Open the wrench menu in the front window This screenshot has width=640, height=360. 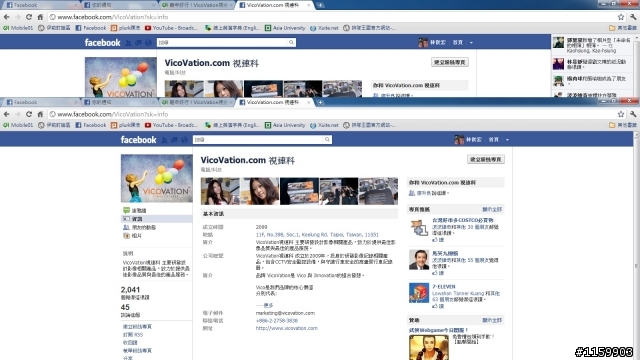633,114
